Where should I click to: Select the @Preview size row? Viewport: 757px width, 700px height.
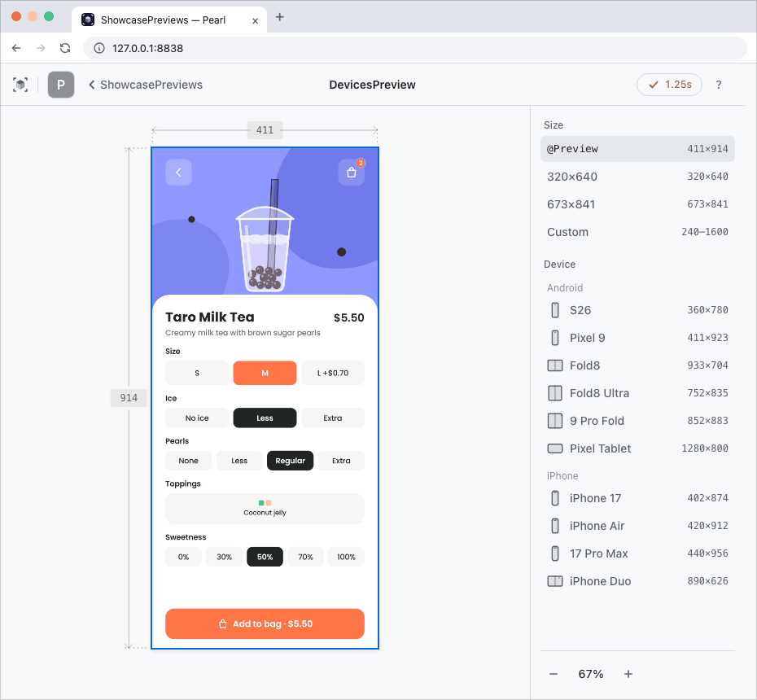(x=637, y=149)
